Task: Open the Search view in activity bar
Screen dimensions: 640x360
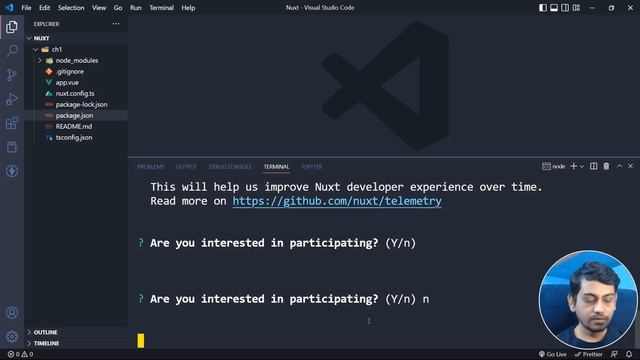Action: coord(12,51)
